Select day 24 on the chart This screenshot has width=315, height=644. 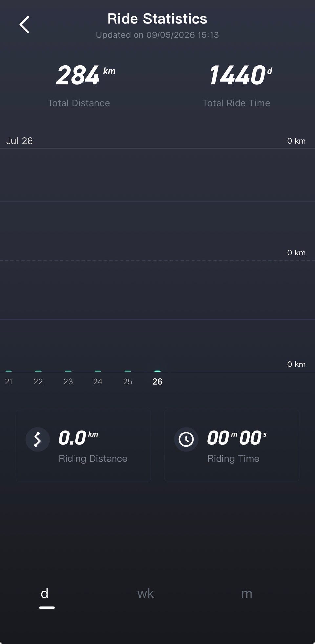[x=98, y=381]
